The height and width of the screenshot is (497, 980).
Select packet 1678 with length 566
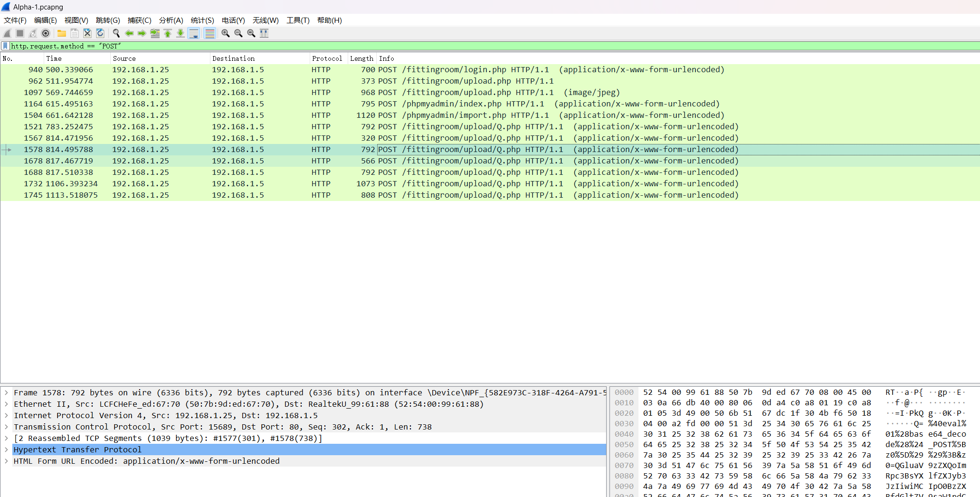click(x=490, y=161)
